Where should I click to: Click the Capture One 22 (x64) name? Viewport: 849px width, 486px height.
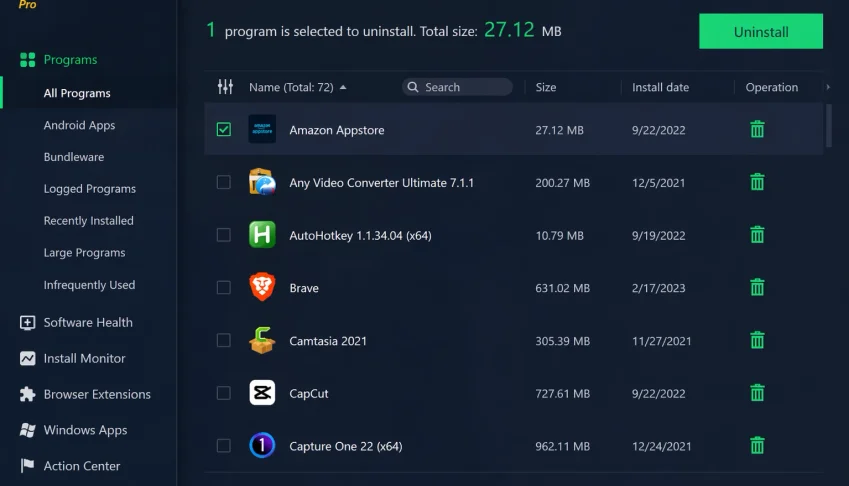(345, 446)
